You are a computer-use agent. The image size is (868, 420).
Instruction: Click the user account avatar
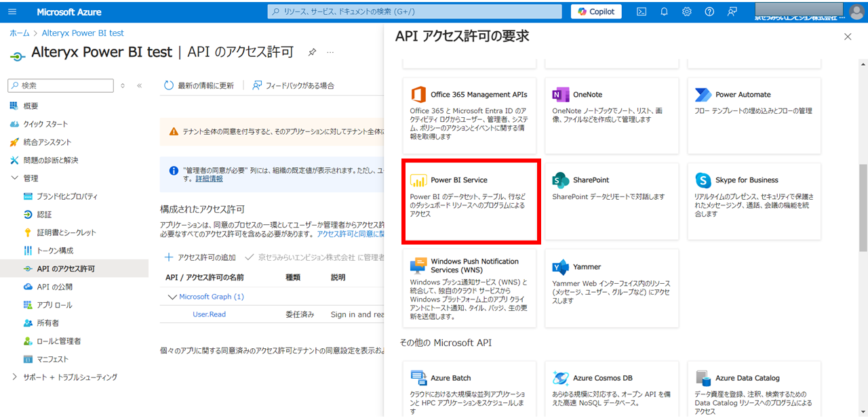[855, 12]
